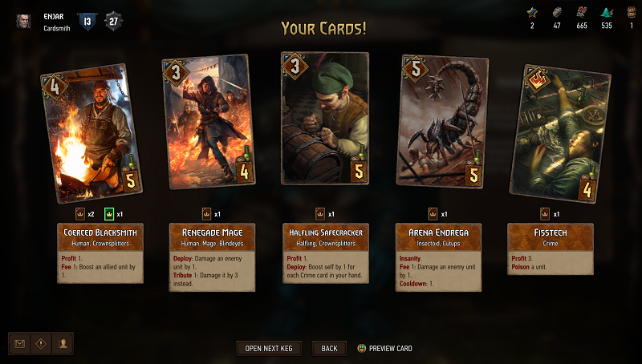Click the Preview Card prompt
642x364 pixels.
pos(385,349)
